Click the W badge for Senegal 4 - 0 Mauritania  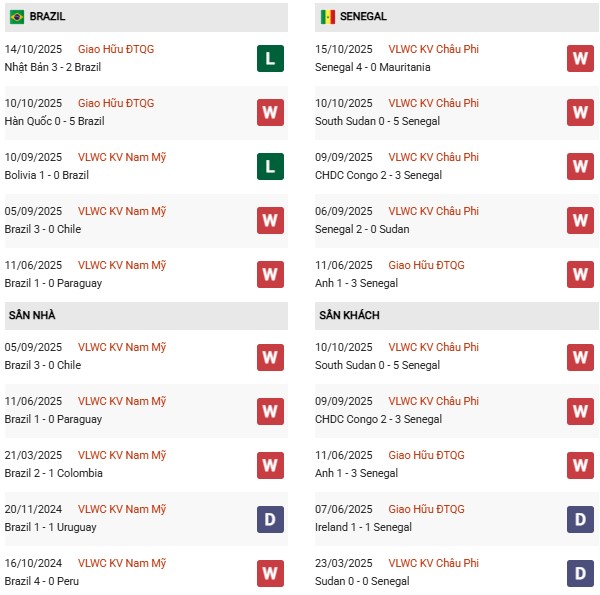pyautogui.click(x=580, y=59)
